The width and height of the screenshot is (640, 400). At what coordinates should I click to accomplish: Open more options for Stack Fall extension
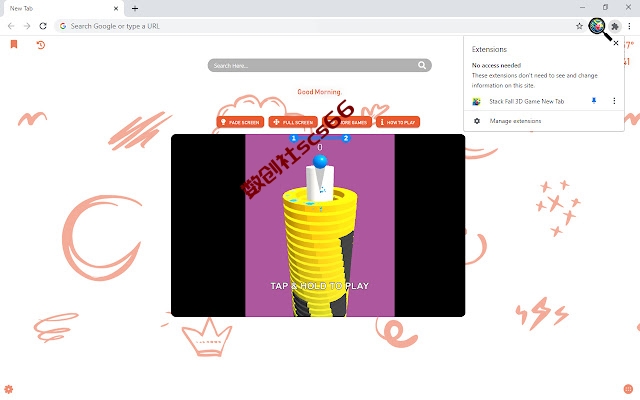[x=614, y=101]
